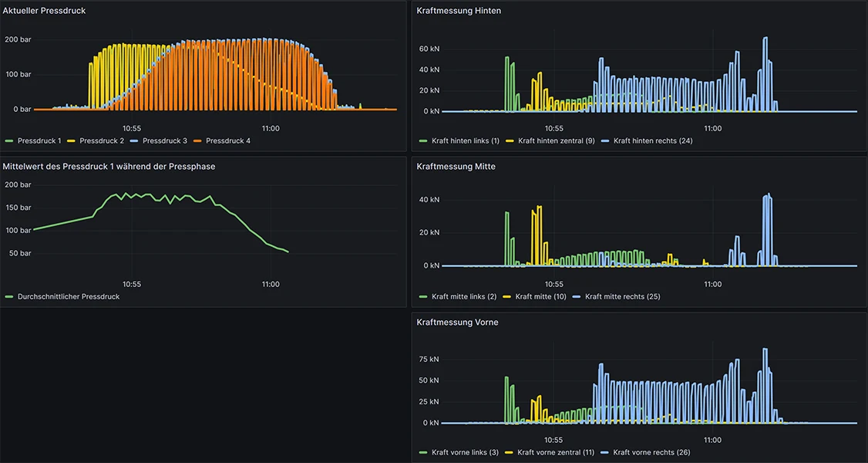Open the Aktueller Pressdruck panel title menu
Image resolution: width=868 pixels, height=463 pixels.
[44, 11]
